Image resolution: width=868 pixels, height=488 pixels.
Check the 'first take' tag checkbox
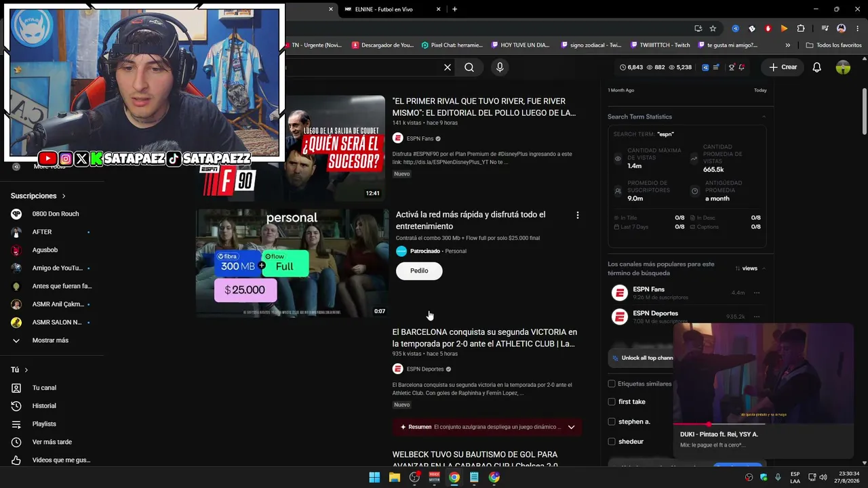click(612, 402)
